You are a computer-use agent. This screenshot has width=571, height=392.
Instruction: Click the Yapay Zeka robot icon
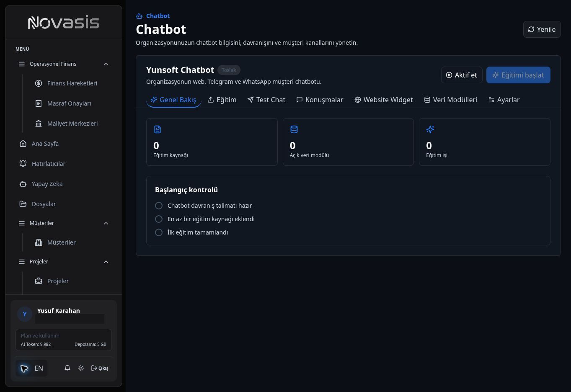23,184
